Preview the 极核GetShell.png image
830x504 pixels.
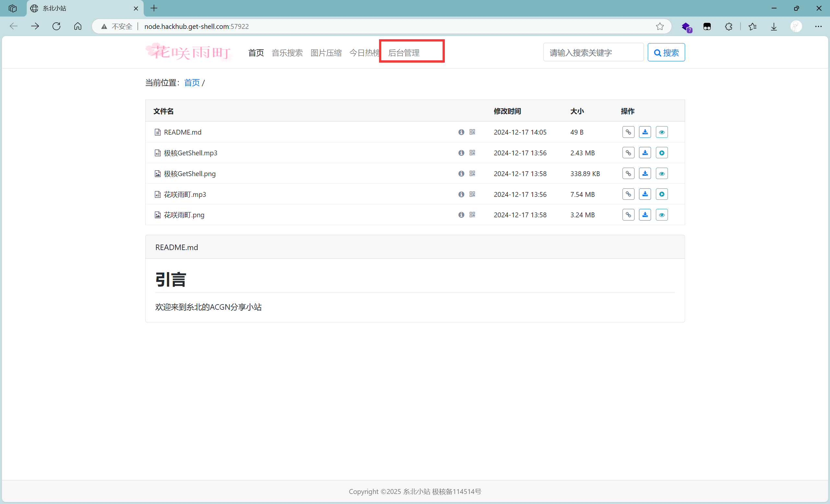[x=662, y=174]
